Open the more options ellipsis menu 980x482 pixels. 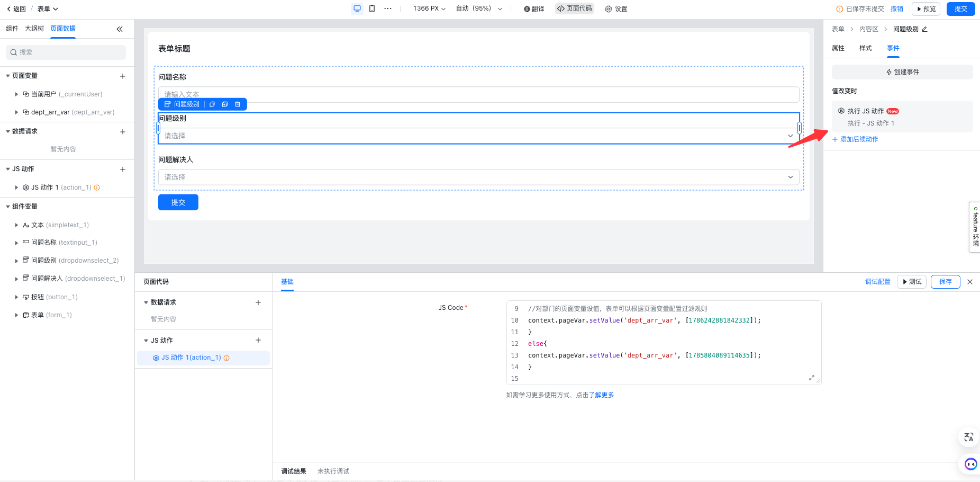point(388,8)
